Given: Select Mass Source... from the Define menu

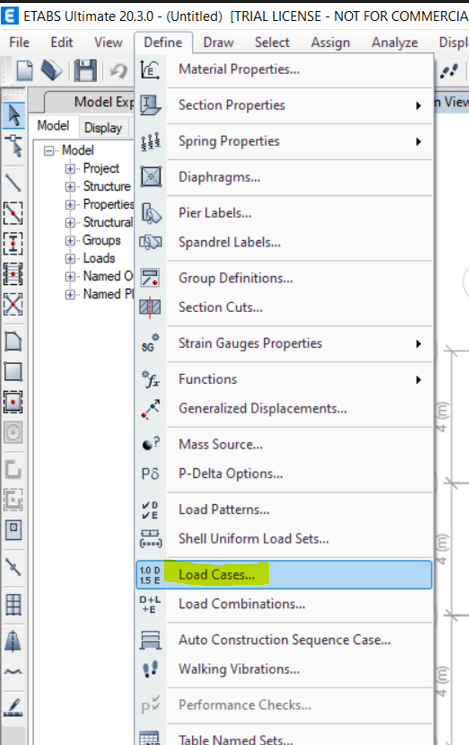Looking at the screenshot, I should tap(220, 444).
